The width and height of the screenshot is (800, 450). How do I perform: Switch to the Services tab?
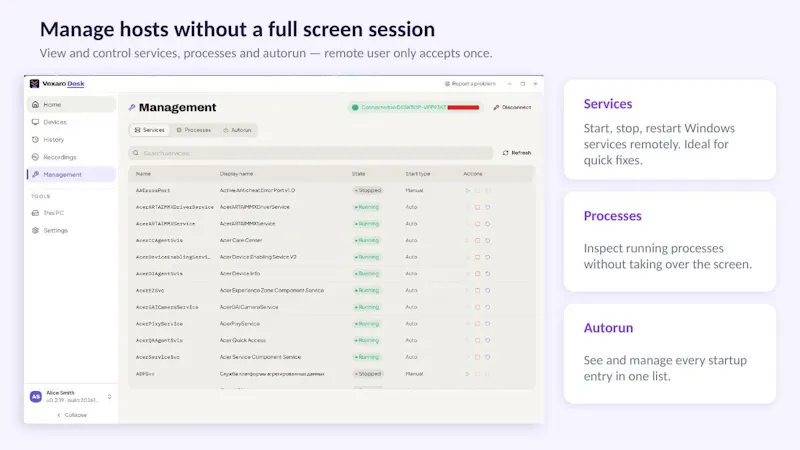[x=149, y=130]
